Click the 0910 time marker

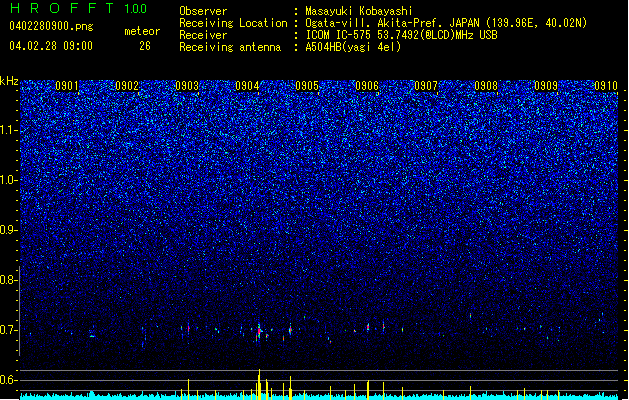(606, 86)
